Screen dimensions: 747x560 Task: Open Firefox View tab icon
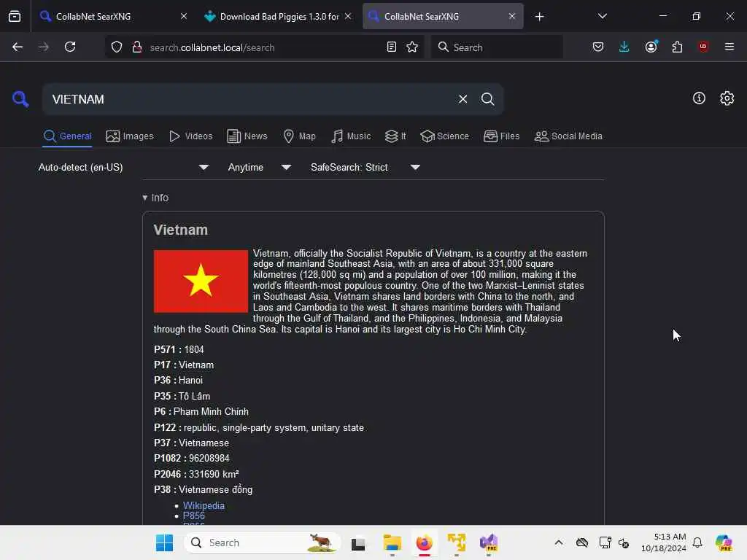point(15,16)
